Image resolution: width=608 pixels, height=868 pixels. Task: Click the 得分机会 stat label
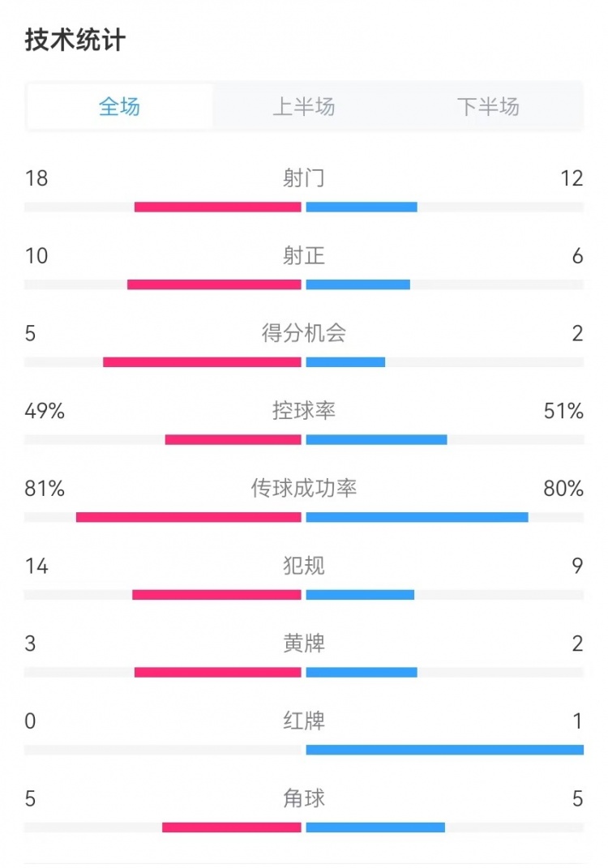click(x=304, y=334)
